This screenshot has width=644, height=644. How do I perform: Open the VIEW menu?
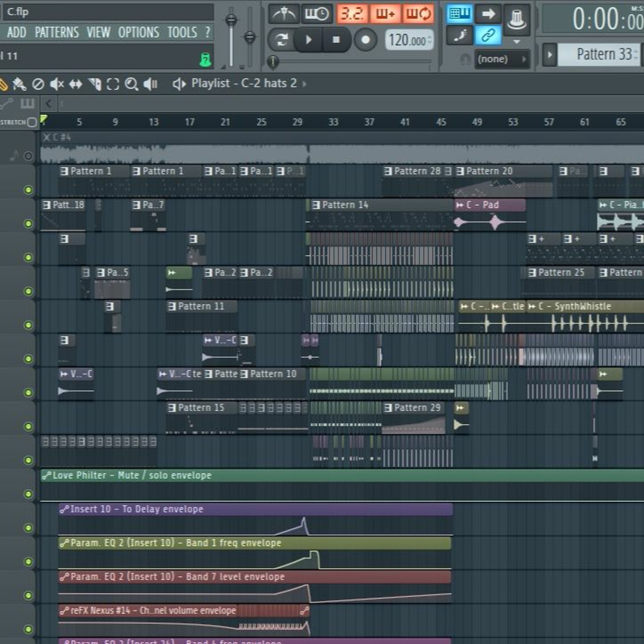98,32
